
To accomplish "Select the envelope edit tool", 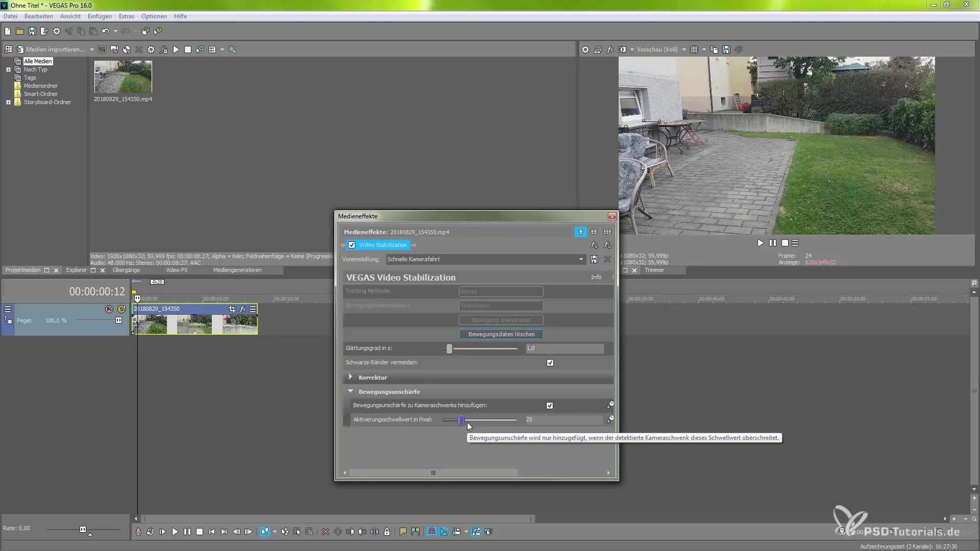I will click(x=285, y=532).
